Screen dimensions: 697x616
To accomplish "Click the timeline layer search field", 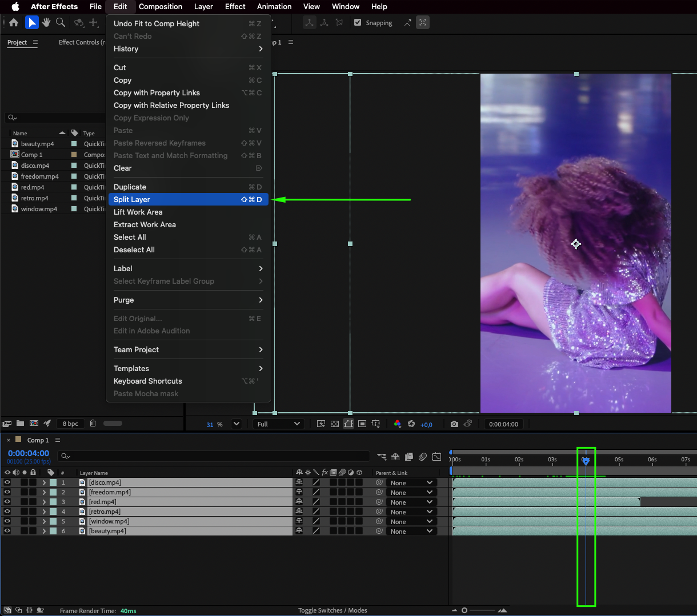I will pos(214,456).
